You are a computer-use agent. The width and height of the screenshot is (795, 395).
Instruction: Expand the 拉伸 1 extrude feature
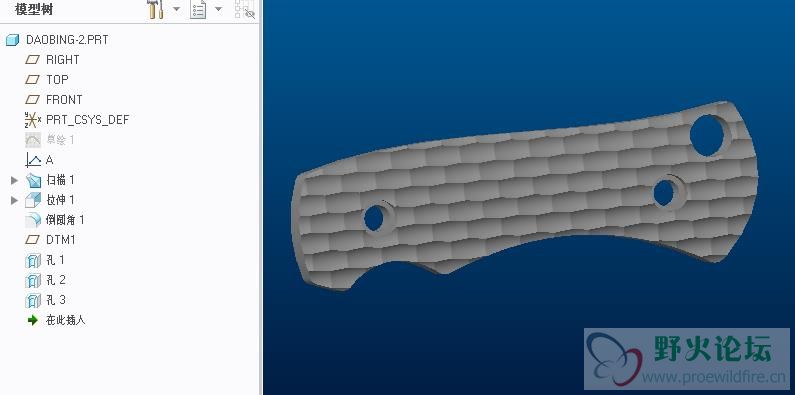point(15,200)
